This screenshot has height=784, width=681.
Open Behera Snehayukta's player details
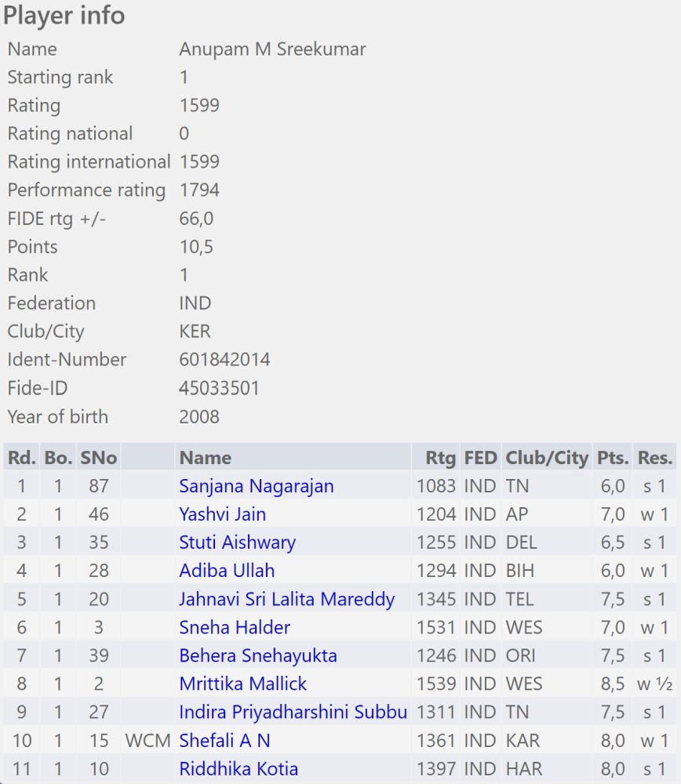pyautogui.click(x=258, y=655)
